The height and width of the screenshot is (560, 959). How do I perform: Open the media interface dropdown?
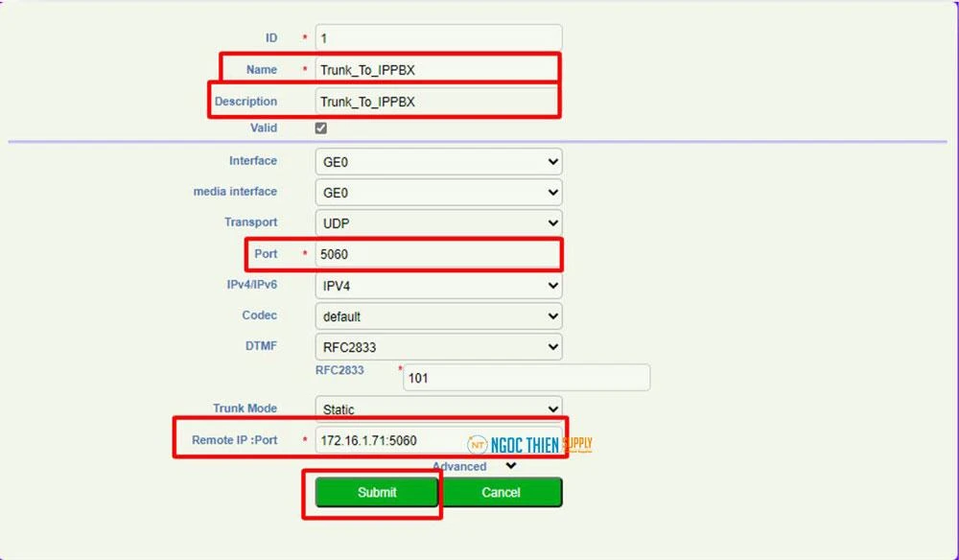(438, 193)
